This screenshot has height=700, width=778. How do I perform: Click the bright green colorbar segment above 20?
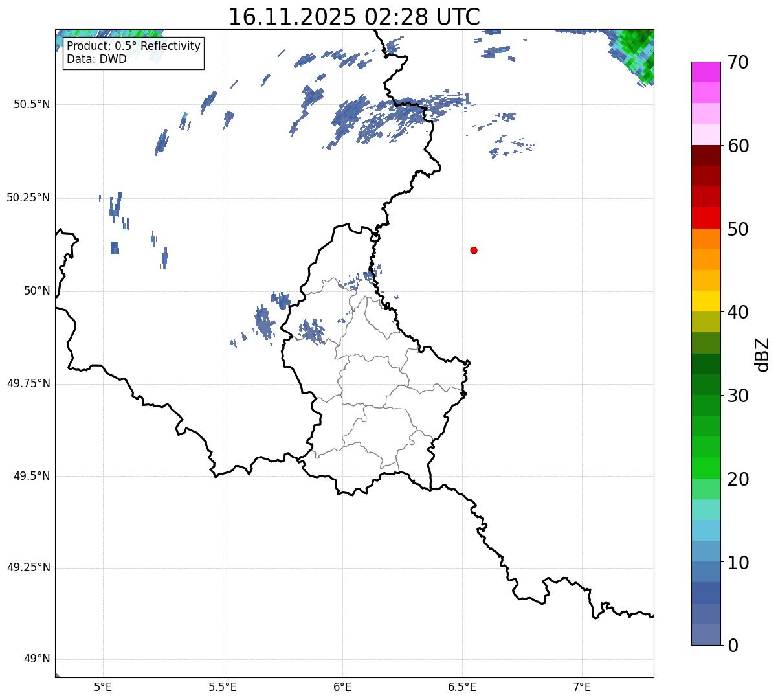click(x=706, y=468)
